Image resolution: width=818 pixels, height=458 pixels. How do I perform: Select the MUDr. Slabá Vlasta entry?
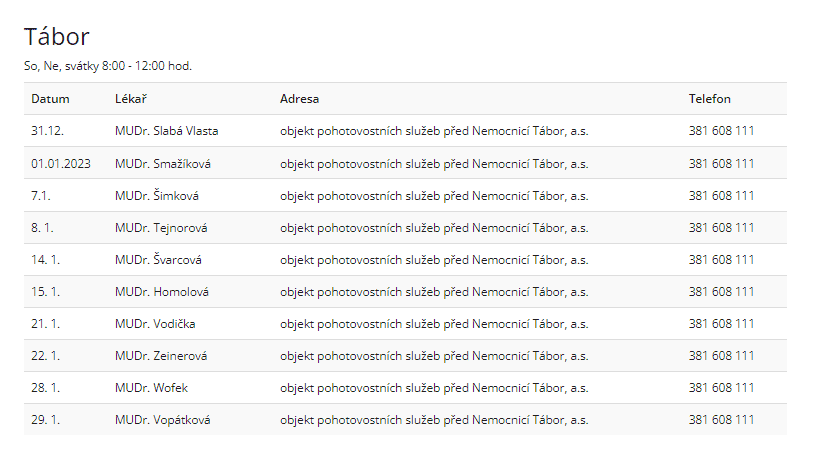point(166,131)
